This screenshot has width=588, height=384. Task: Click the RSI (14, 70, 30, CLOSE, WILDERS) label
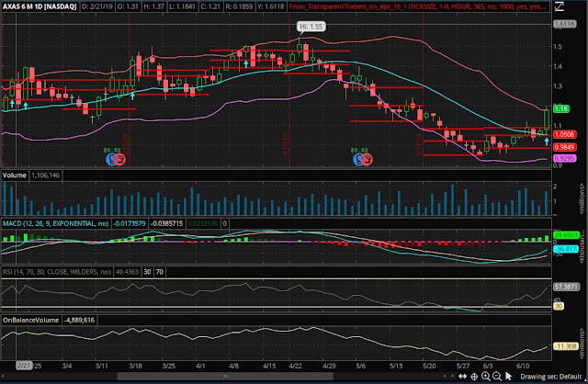pyautogui.click(x=57, y=272)
